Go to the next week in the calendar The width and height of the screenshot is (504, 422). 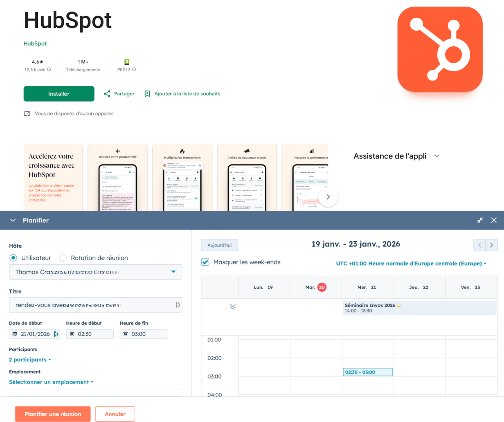pyautogui.click(x=491, y=245)
